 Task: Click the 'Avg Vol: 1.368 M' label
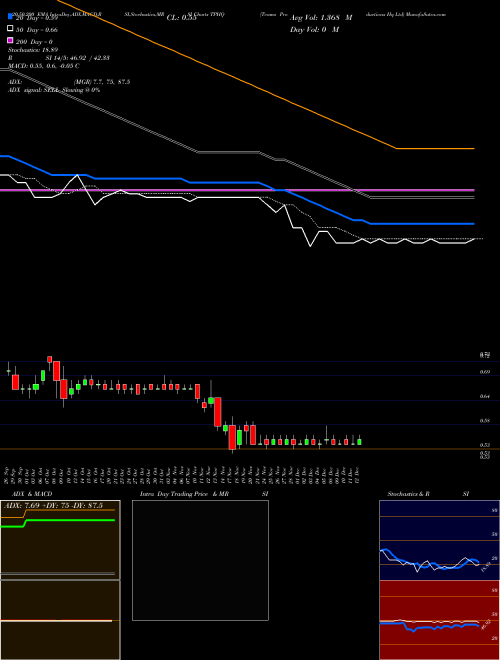[321, 18]
